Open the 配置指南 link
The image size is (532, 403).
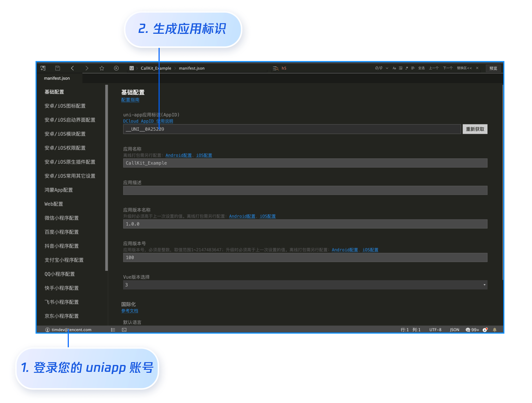coord(130,100)
